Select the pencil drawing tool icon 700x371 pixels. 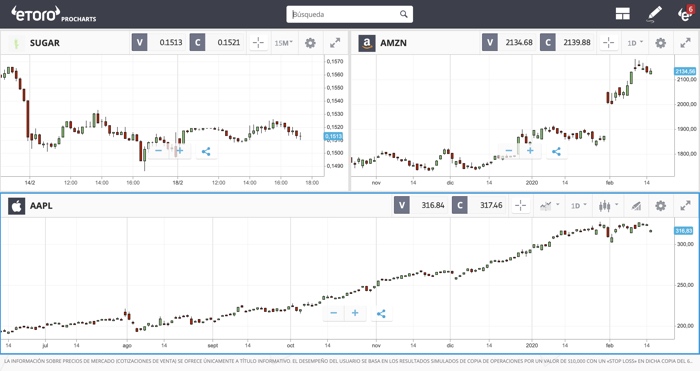point(654,14)
